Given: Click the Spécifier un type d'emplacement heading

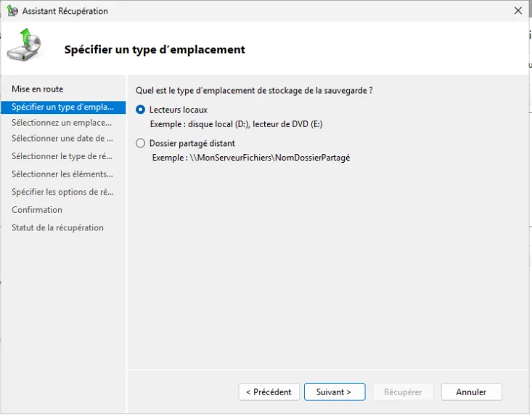Looking at the screenshot, I should [155, 50].
